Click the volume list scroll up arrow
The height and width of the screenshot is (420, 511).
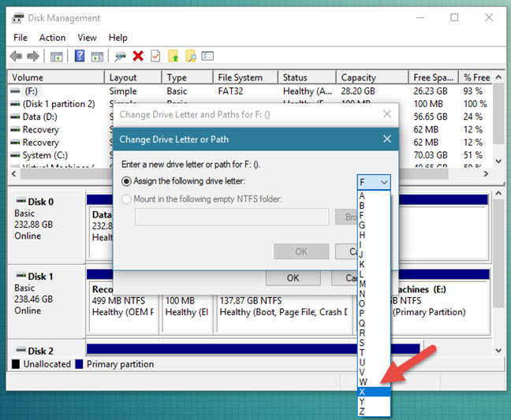click(x=498, y=77)
